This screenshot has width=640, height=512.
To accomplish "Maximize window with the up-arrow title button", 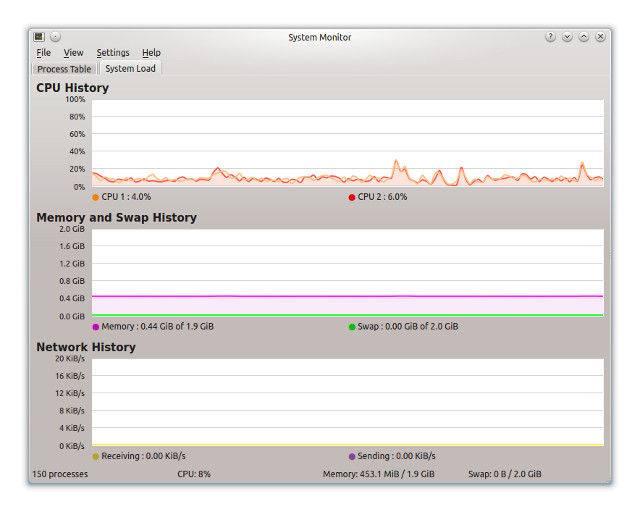I will point(584,37).
